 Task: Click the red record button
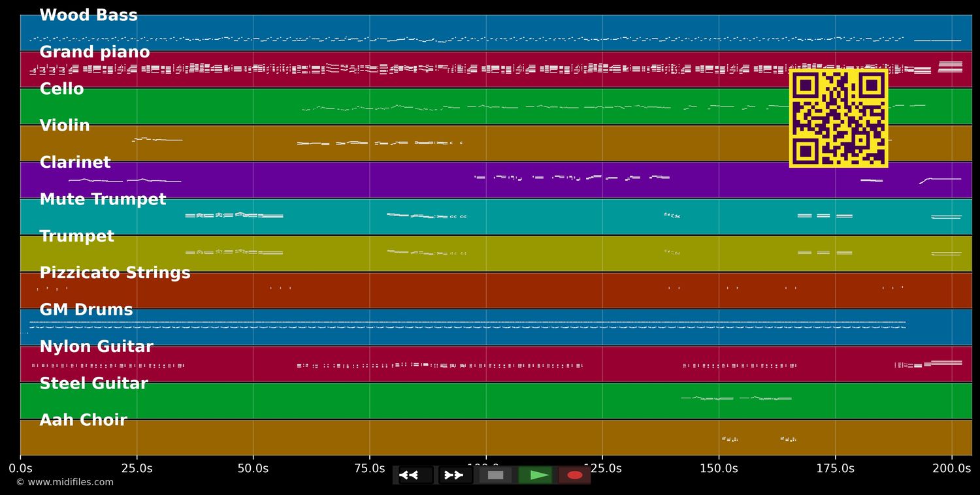coord(574,475)
